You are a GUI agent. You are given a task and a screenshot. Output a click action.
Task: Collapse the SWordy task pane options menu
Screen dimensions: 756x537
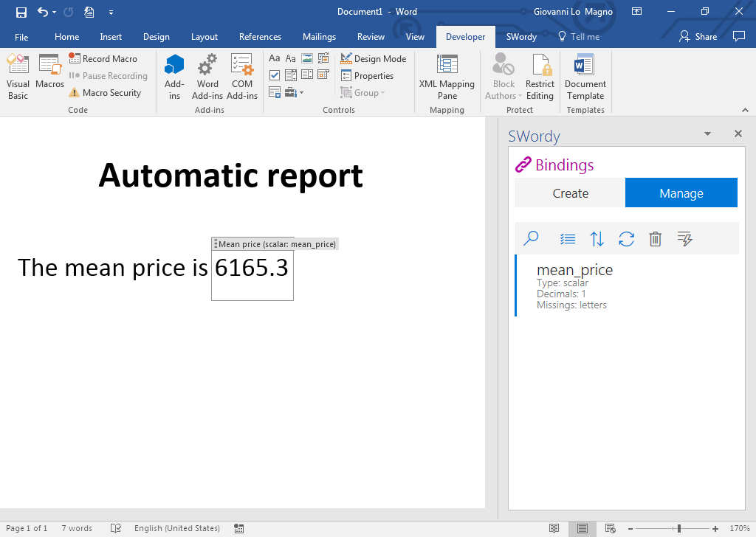point(707,134)
